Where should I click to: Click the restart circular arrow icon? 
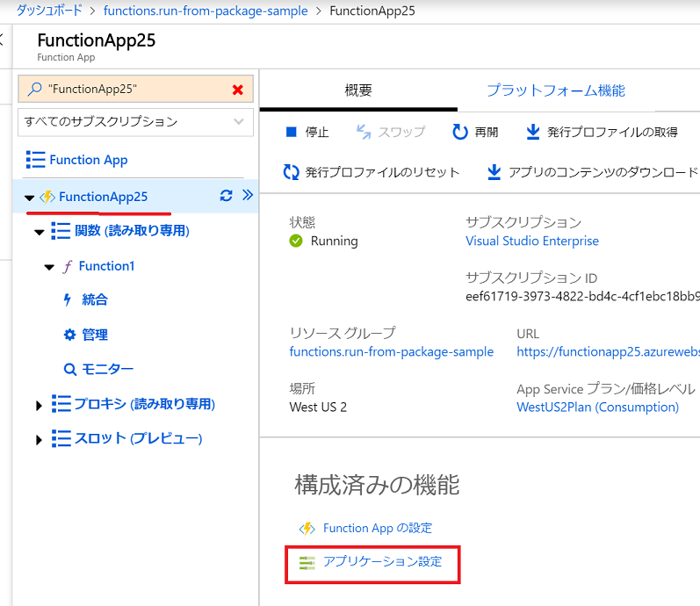tap(460, 132)
